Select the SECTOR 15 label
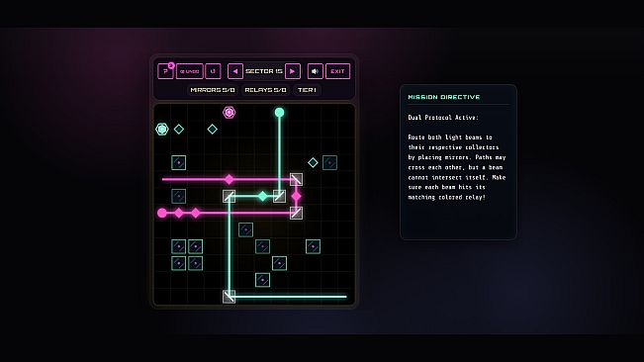Viewport: 644px width, 362px height. (x=264, y=71)
